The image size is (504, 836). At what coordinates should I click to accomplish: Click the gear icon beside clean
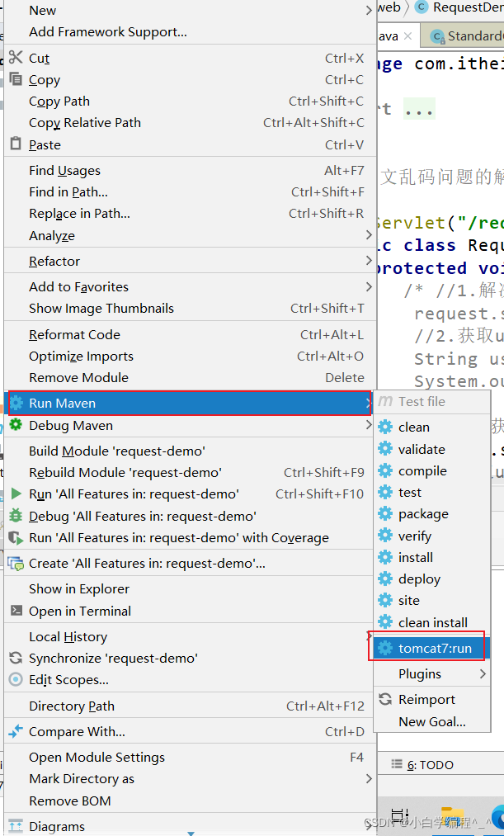pyautogui.click(x=385, y=427)
